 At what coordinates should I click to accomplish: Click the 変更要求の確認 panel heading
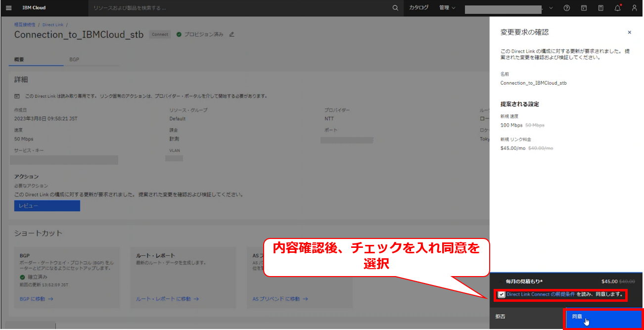click(x=524, y=32)
